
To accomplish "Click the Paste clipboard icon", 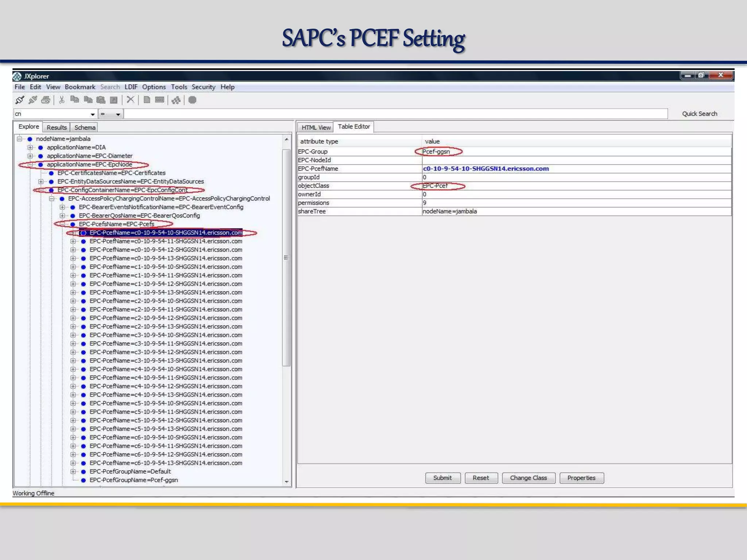I will [101, 100].
